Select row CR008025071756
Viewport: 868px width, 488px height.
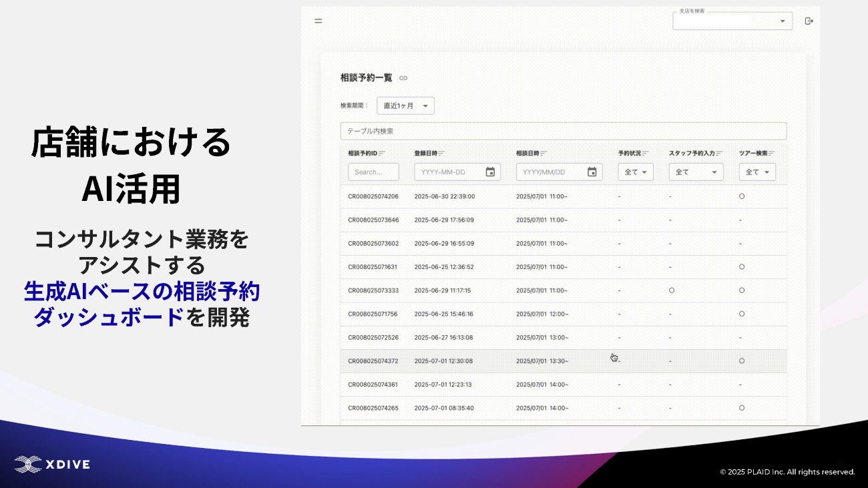[564, 314]
